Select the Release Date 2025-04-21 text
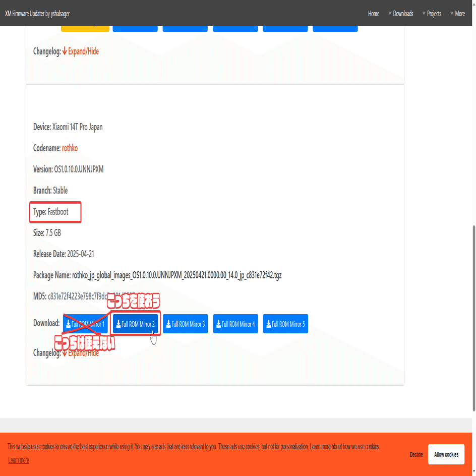This screenshot has width=476, height=476. point(81,254)
